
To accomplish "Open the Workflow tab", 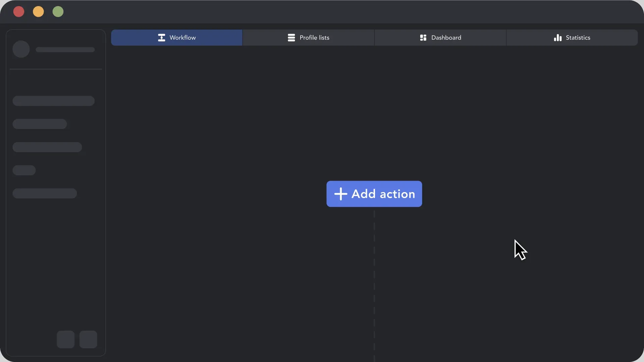I will click(177, 38).
